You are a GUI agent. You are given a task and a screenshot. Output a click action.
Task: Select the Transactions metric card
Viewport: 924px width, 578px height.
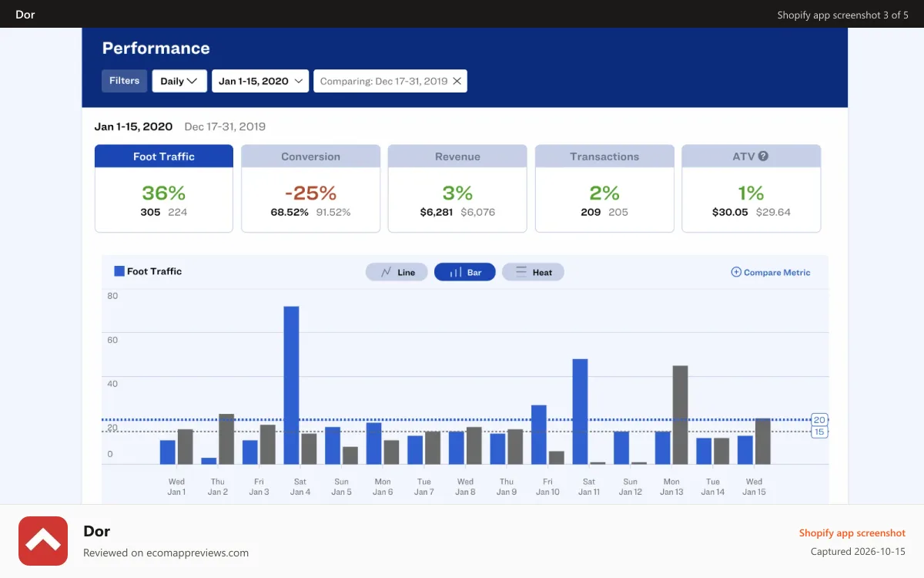[604, 188]
